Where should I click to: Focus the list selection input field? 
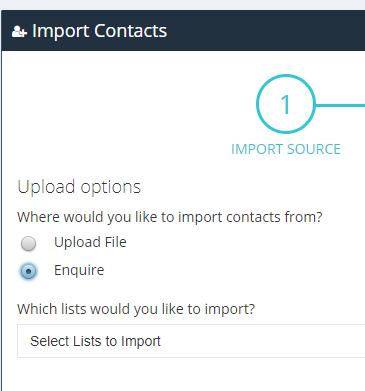point(191,341)
